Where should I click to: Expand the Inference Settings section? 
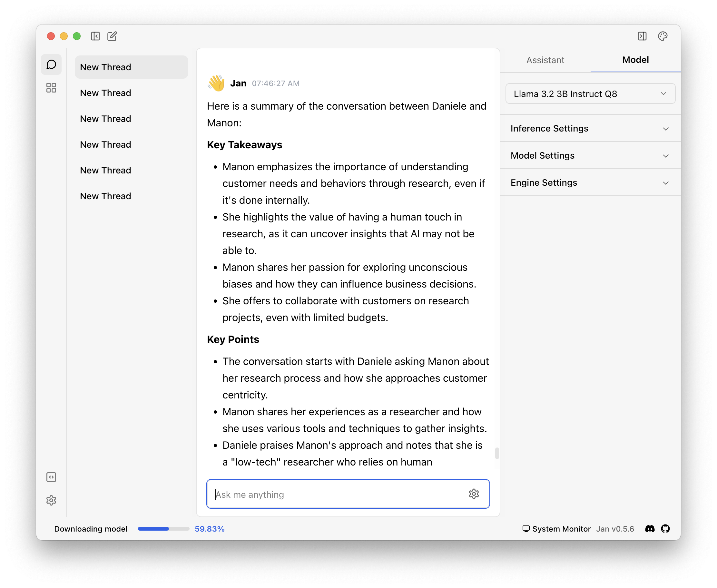pyautogui.click(x=590, y=128)
